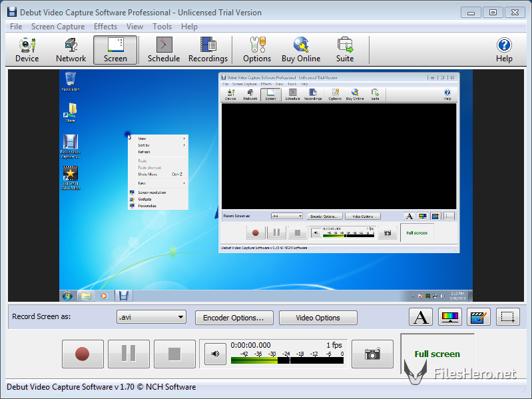The height and width of the screenshot is (399, 532).
Task: Open the View menu
Action: [x=134, y=27]
